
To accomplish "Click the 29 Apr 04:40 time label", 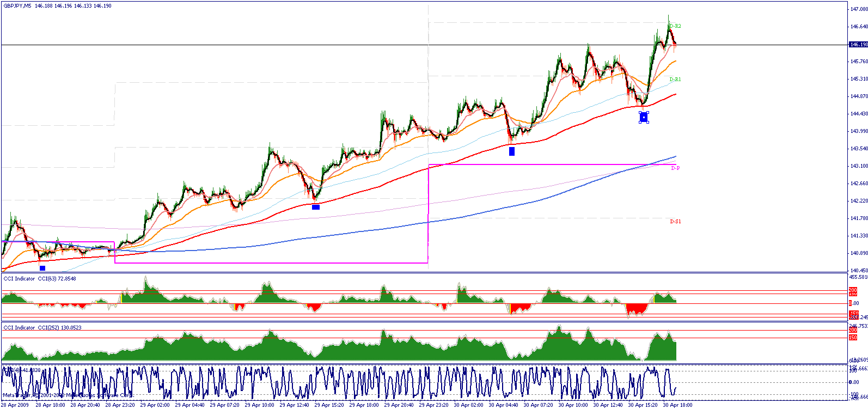I will (190, 405).
